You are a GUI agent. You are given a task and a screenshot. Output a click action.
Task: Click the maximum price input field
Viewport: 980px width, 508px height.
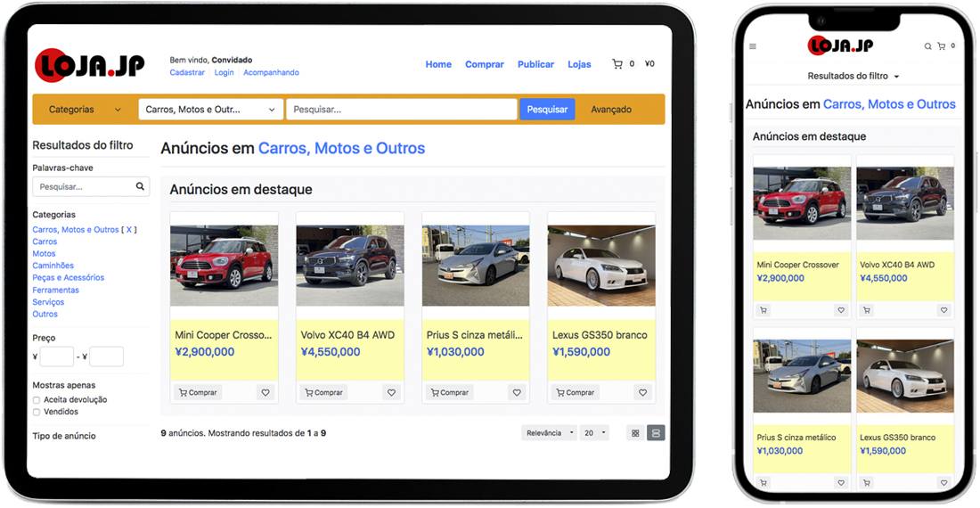tap(106, 356)
